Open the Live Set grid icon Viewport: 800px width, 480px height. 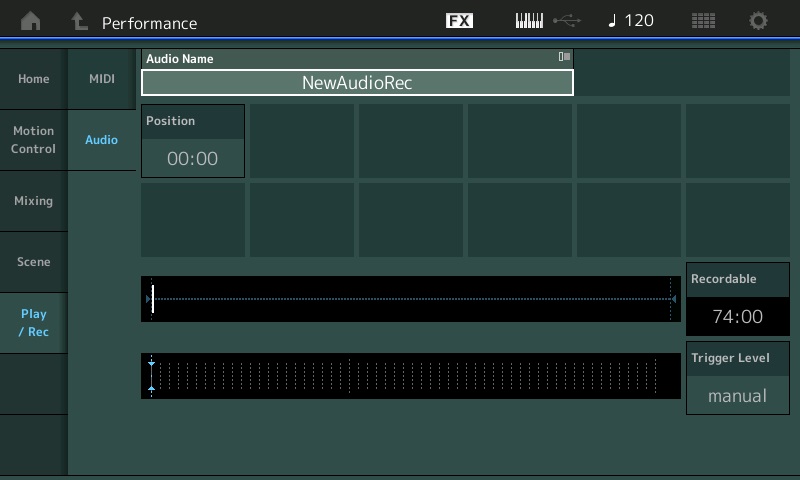[703, 21]
